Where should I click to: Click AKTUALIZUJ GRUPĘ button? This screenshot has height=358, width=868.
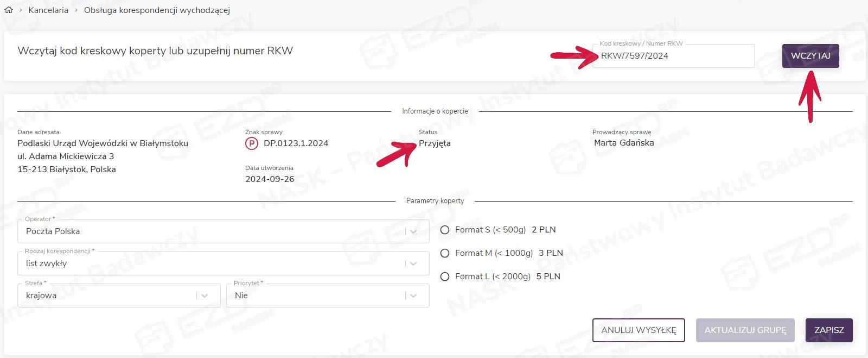(x=745, y=330)
